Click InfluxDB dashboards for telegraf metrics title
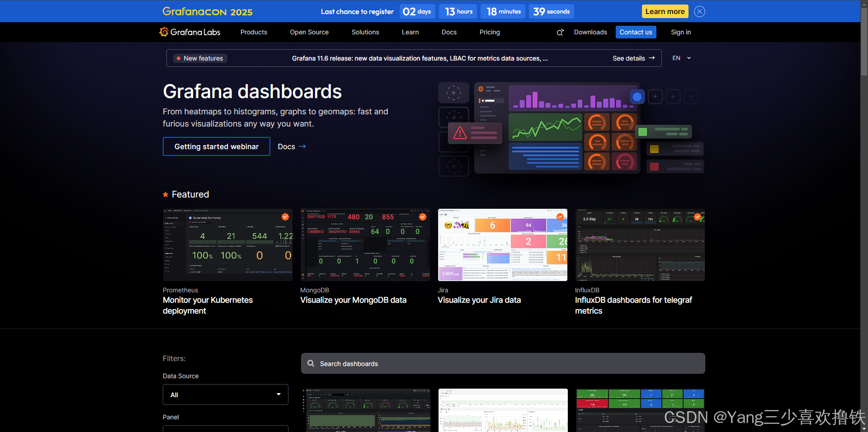Image resolution: width=868 pixels, height=432 pixels. coord(633,305)
